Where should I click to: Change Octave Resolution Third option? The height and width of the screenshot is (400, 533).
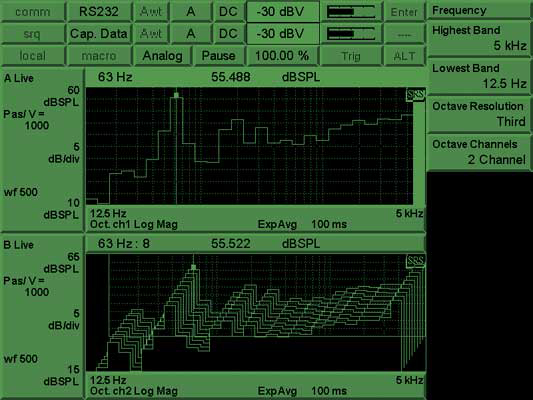(479, 115)
